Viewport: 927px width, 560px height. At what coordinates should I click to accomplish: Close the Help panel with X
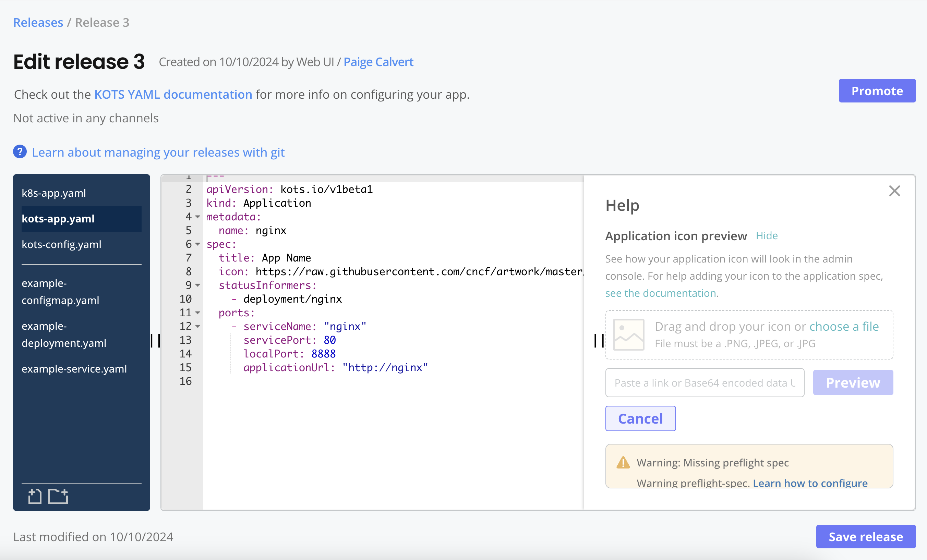[894, 191]
